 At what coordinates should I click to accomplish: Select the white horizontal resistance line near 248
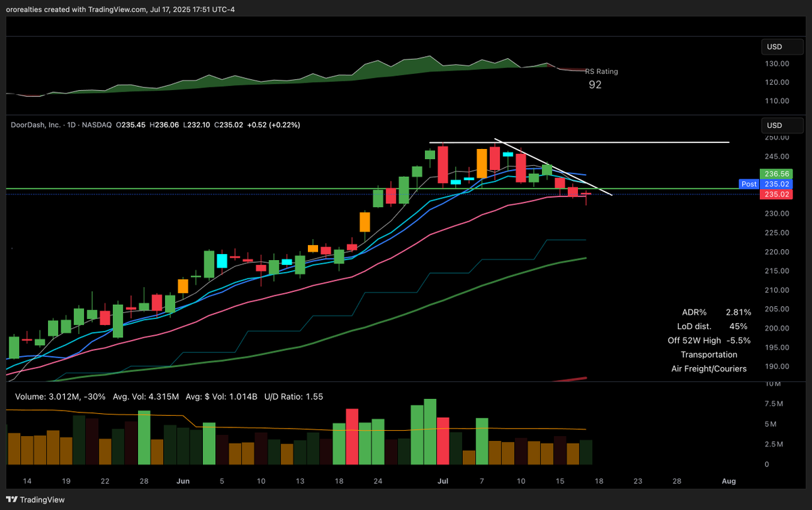coord(580,142)
